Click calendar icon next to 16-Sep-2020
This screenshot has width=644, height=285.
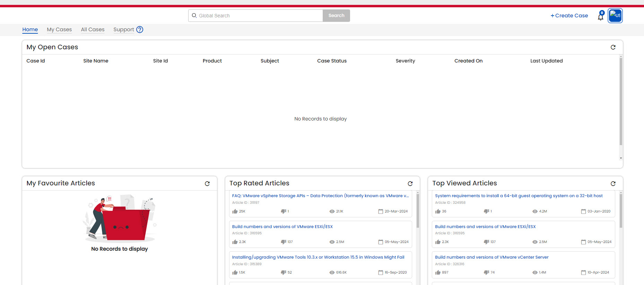[x=381, y=273]
